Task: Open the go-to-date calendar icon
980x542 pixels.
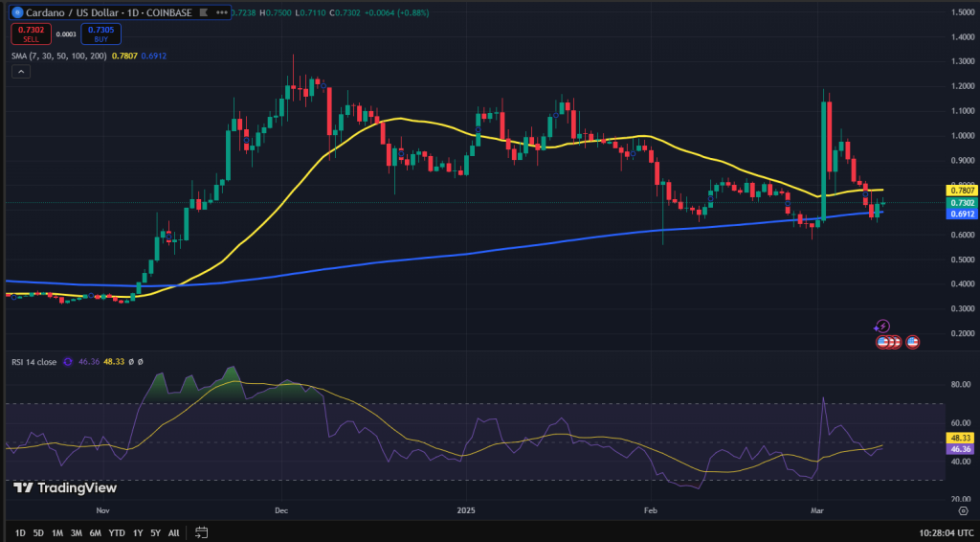Action: [x=201, y=532]
